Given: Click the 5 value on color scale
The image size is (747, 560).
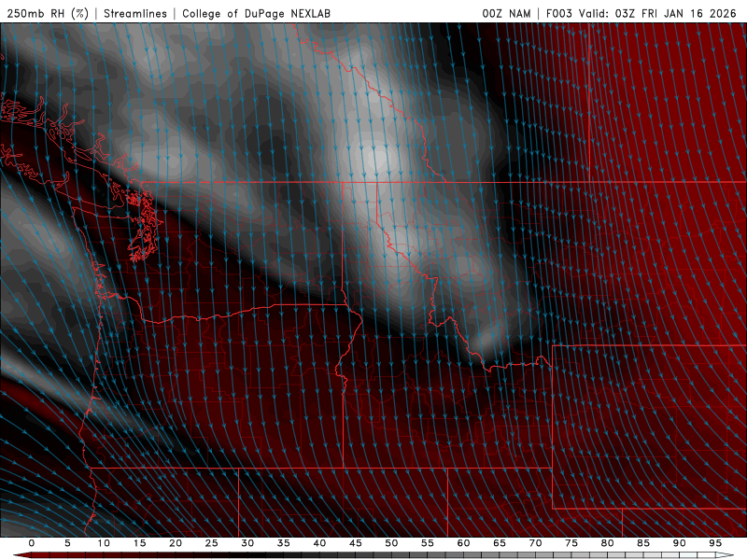Looking at the screenshot, I should pos(67,543).
